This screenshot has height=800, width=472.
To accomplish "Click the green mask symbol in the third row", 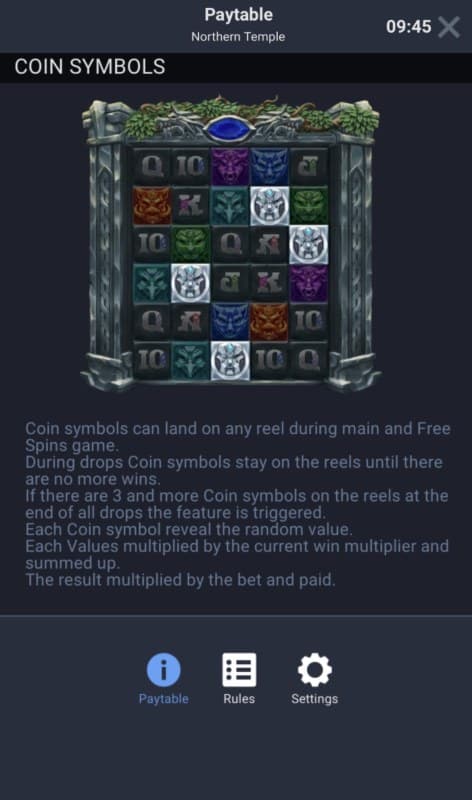I will tap(190, 245).
